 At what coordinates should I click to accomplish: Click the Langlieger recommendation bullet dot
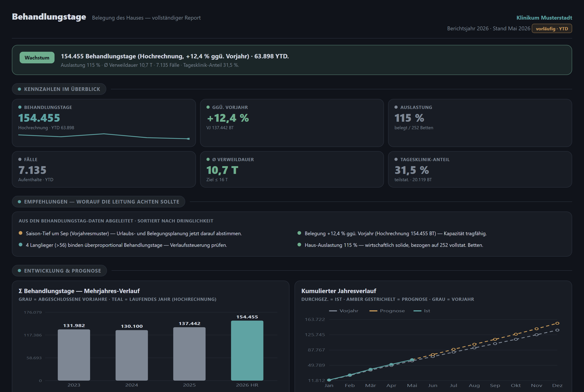pyautogui.click(x=21, y=245)
